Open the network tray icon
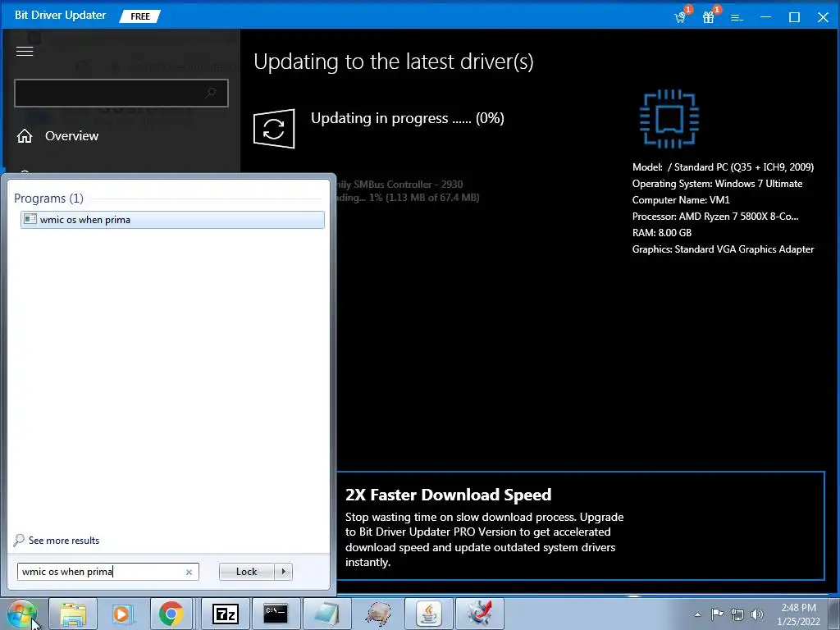 tap(737, 614)
